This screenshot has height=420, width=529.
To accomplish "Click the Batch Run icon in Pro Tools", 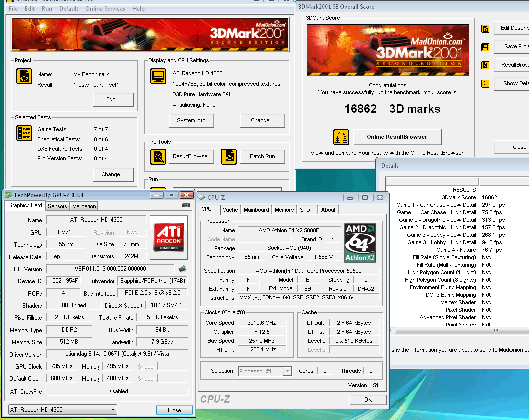I will [x=229, y=156].
